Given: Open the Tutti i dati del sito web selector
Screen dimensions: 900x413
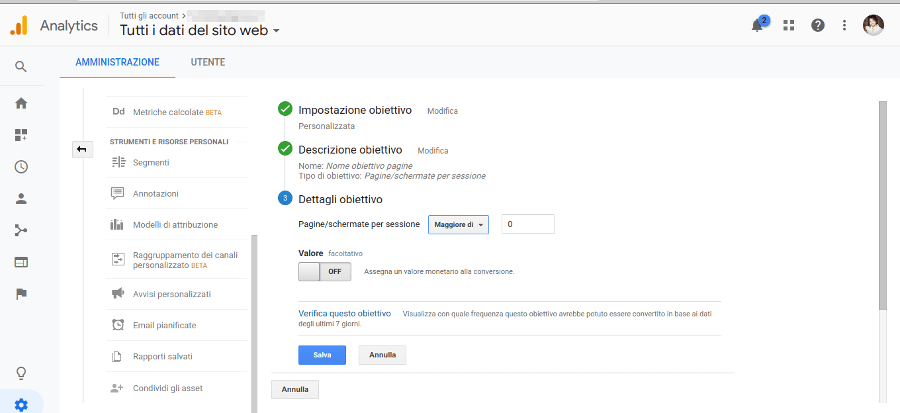Looking at the screenshot, I should point(200,30).
